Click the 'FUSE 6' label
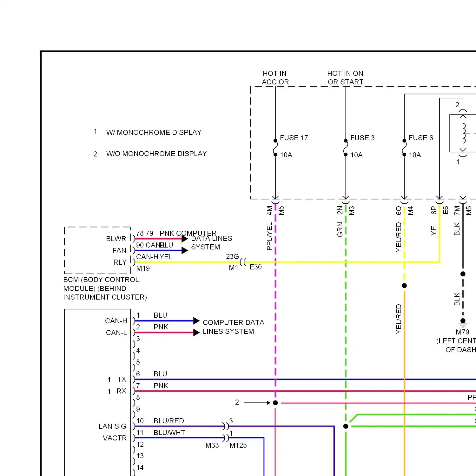476x476 pixels. click(x=421, y=138)
